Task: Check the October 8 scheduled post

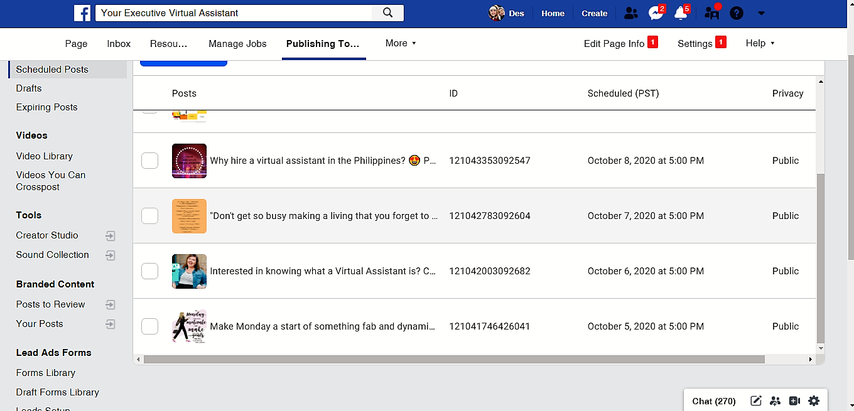Action: [x=149, y=161]
